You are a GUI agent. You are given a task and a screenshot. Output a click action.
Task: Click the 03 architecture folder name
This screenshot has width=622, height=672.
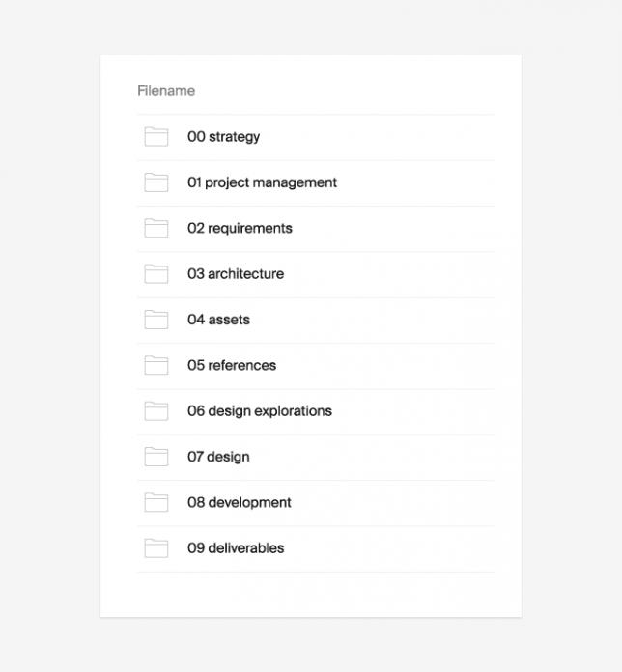pyautogui.click(x=236, y=274)
